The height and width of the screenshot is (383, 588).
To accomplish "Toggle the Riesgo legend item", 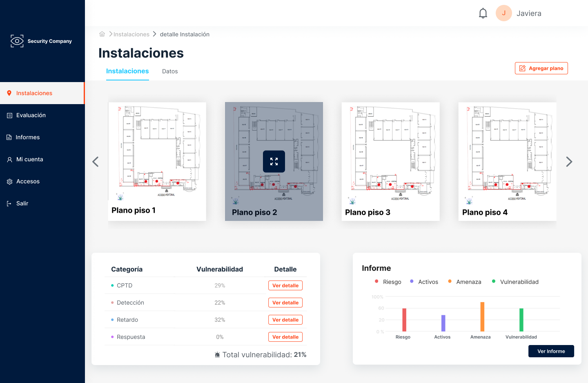I will tap(388, 282).
